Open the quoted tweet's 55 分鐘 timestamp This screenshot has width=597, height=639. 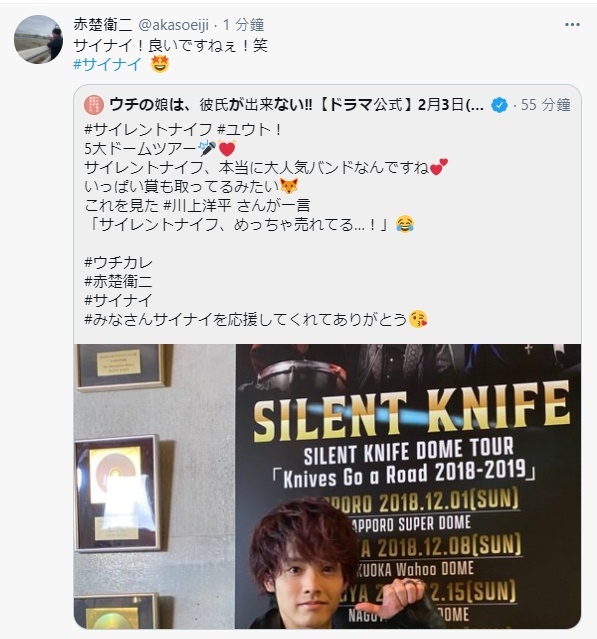point(545,105)
